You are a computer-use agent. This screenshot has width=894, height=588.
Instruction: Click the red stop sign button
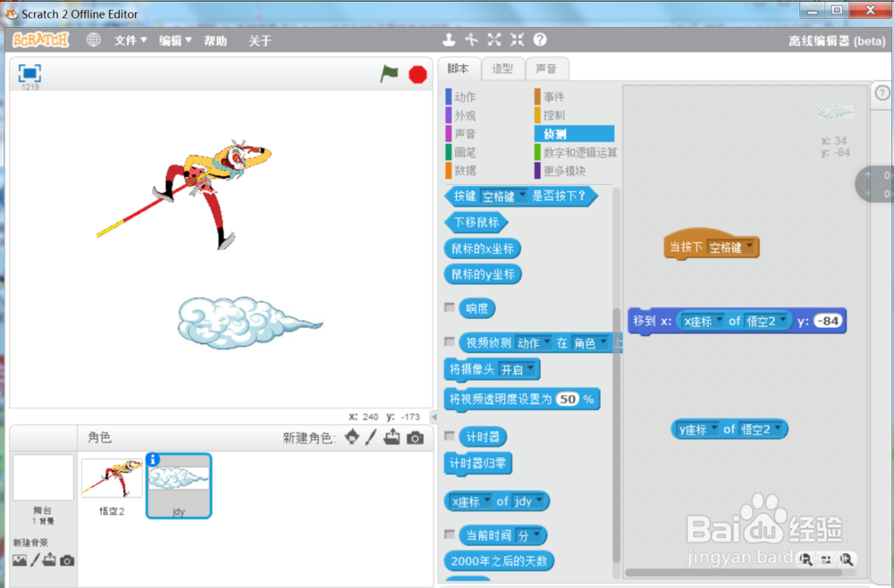(x=417, y=75)
